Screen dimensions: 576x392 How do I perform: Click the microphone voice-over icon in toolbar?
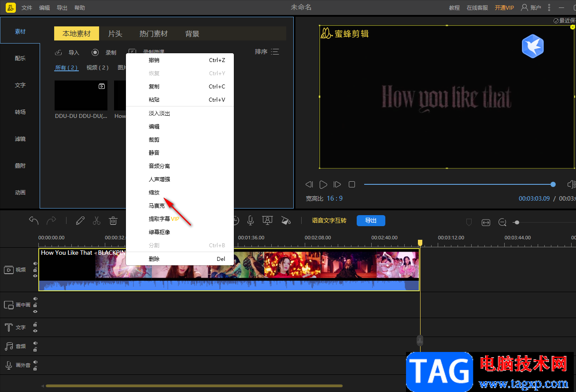coord(251,220)
